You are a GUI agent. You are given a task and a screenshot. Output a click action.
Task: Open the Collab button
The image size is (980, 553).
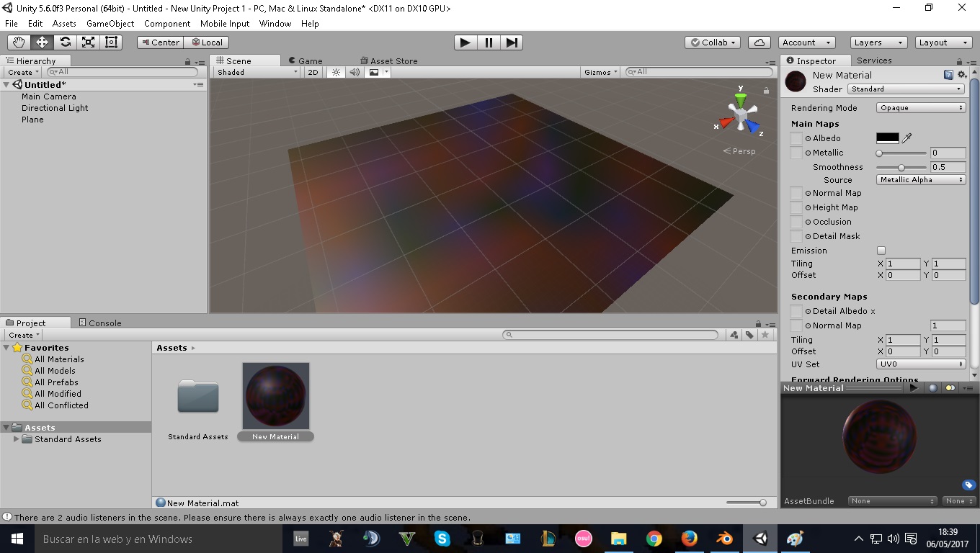click(713, 42)
